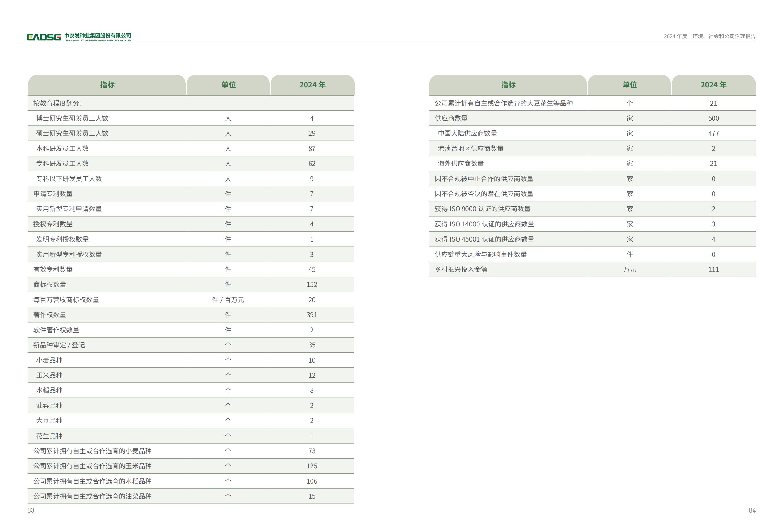Viewport: 784px width, 532px height.
Task: Click value 87 for 本科研发员工人数
Action: (x=312, y=149)
